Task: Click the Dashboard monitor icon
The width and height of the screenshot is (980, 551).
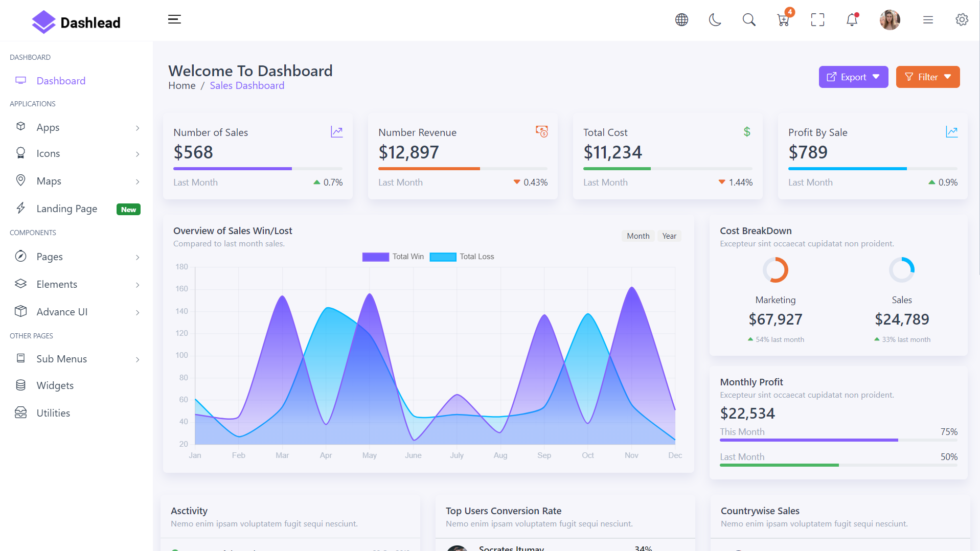Action: pos(20,80)
